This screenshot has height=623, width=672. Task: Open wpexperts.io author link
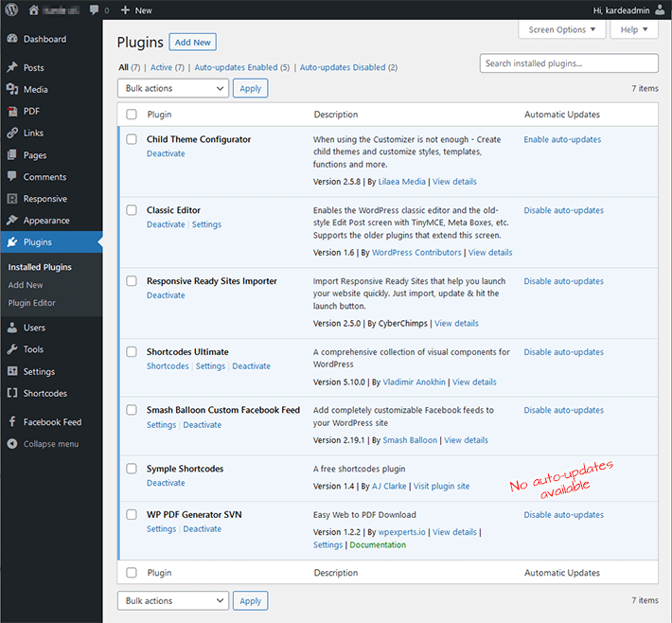point(401,532)
